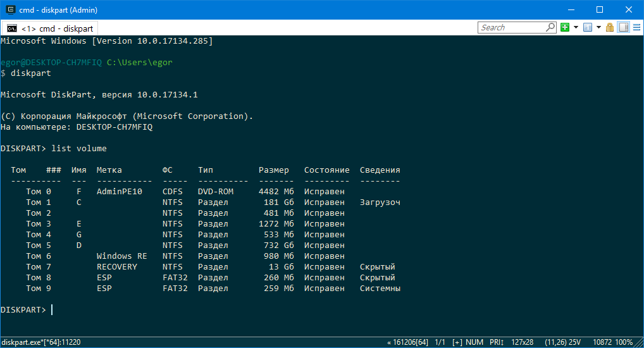Minimize the ConEmu window

click(x=571, y=9)
